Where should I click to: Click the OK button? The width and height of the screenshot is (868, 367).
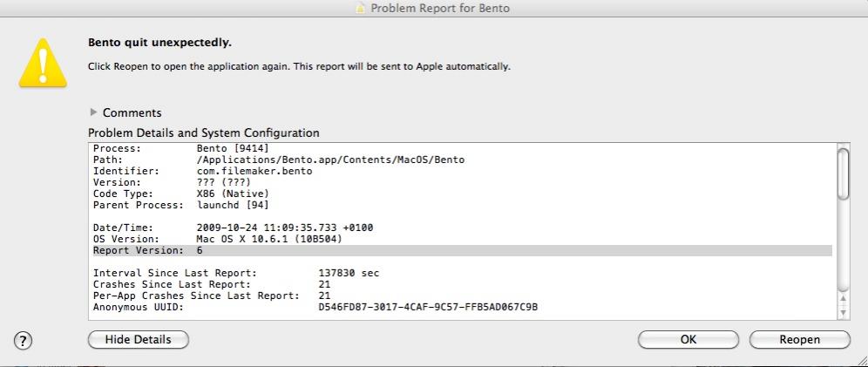click(688, 340)
